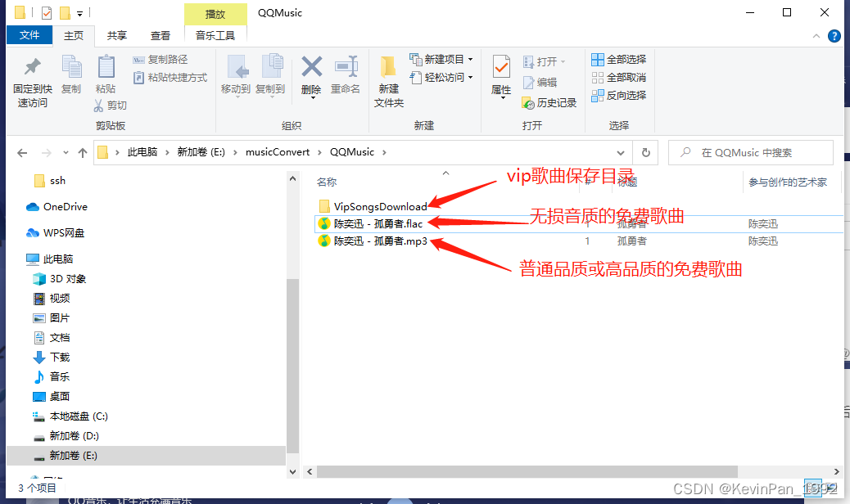Expand address bar history dropdown
Image resolution: width=850 pixels, height=504 pixels.
(621, 153)
